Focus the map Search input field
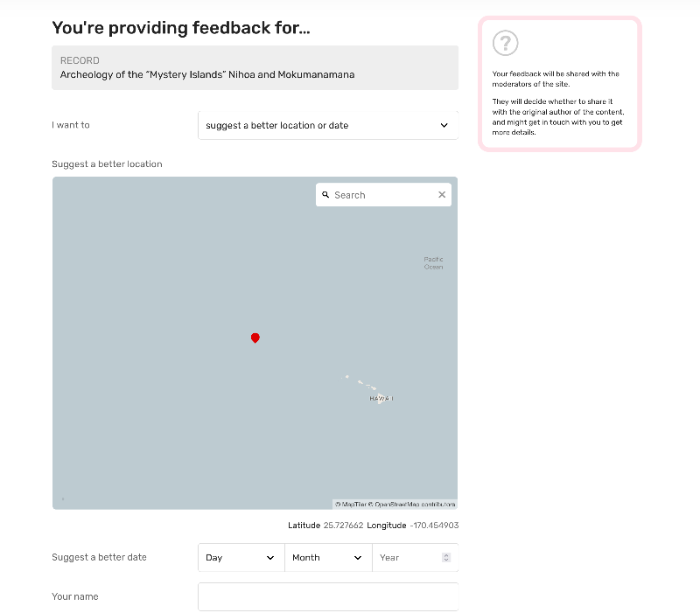Viewport: 700px width, 613px height. point(383,195)
